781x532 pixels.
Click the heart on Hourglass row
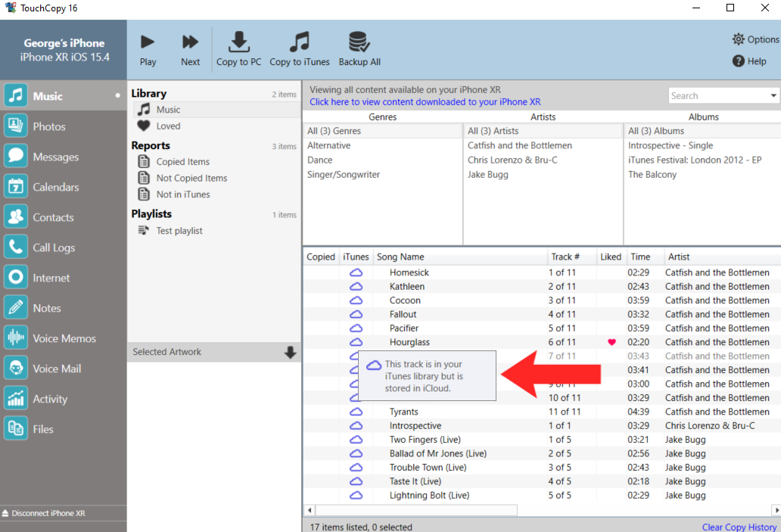(611, 342)
